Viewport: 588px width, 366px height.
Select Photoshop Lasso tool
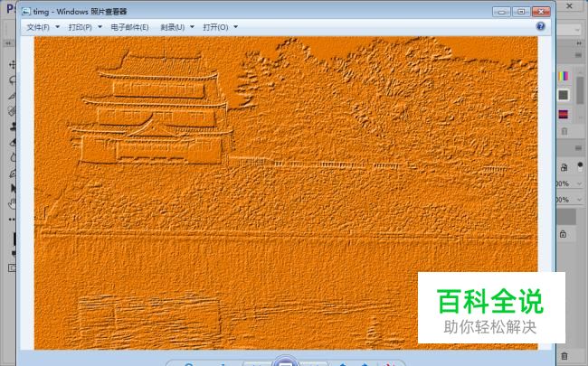[x=13, y=80]
